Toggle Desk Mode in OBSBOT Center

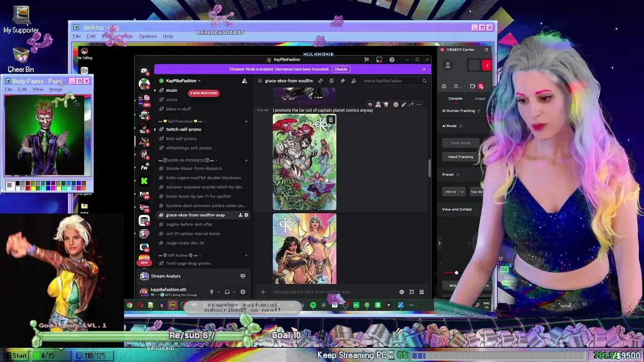(x=460, y=143)
